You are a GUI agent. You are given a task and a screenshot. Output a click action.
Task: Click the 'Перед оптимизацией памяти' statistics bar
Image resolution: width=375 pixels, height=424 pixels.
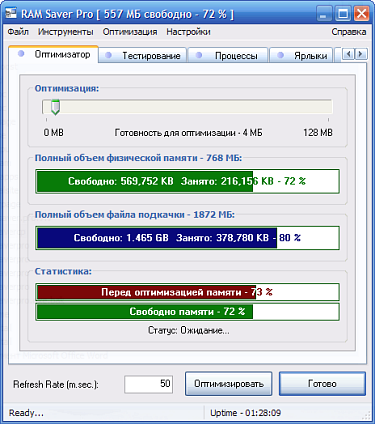tap(187, 292)
